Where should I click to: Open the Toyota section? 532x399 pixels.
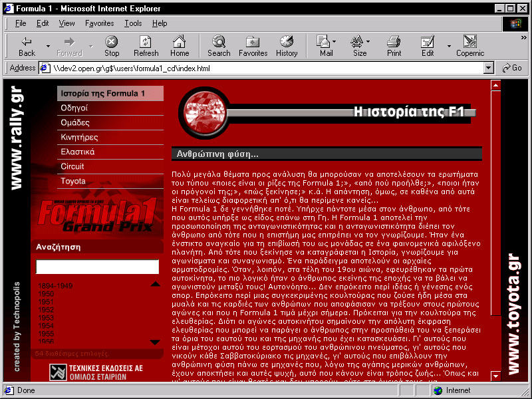(110, 181)
